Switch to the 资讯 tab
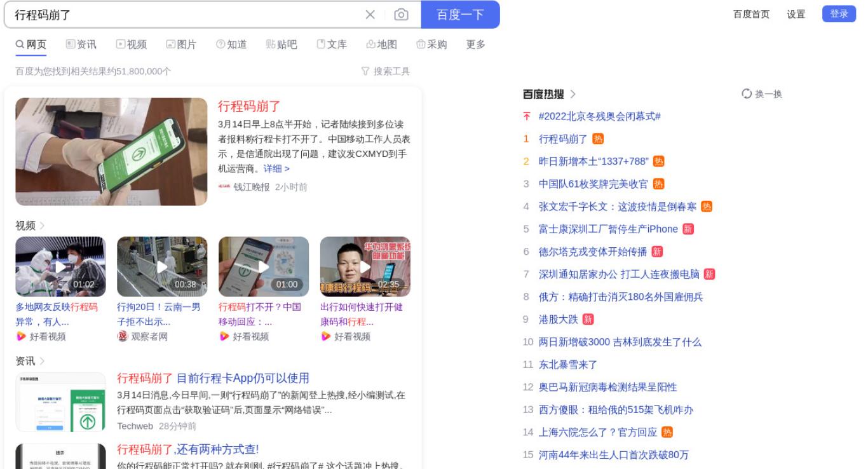The width and height of the screenshot is (868, 469). click(81, 44)
